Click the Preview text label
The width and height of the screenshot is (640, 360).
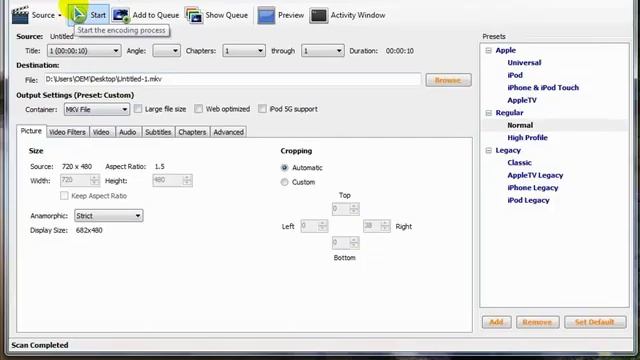click(291, 15)
